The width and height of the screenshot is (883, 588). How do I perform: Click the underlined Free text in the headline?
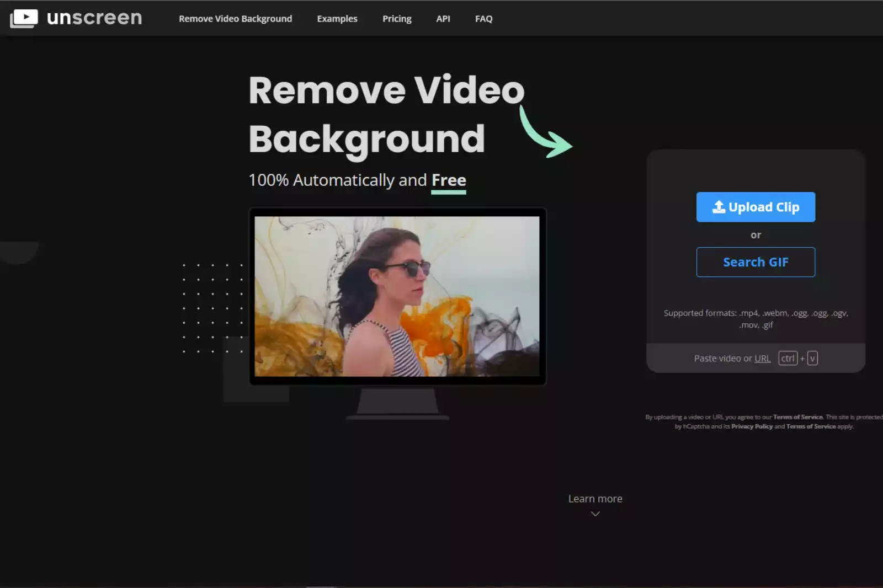(x=448, y=179)
